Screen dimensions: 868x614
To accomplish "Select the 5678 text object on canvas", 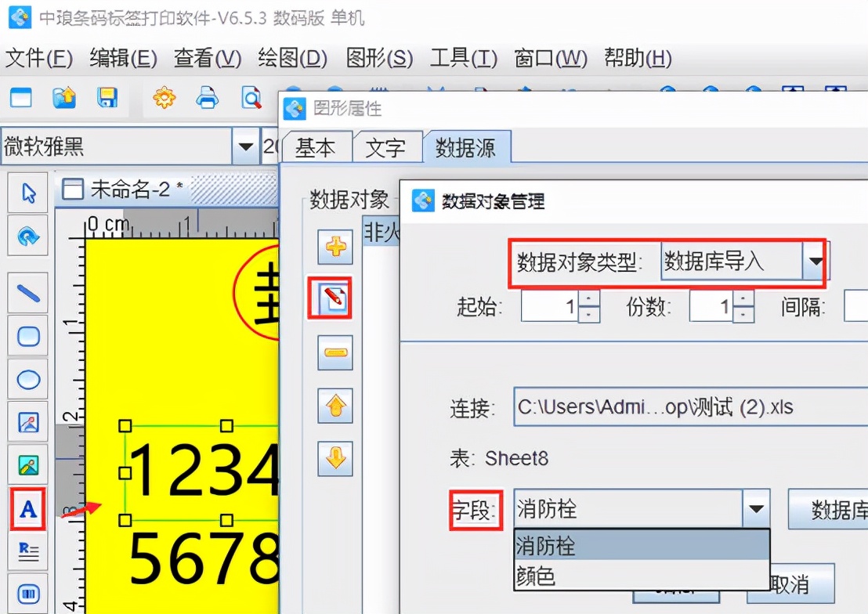I will pos(204,558).
